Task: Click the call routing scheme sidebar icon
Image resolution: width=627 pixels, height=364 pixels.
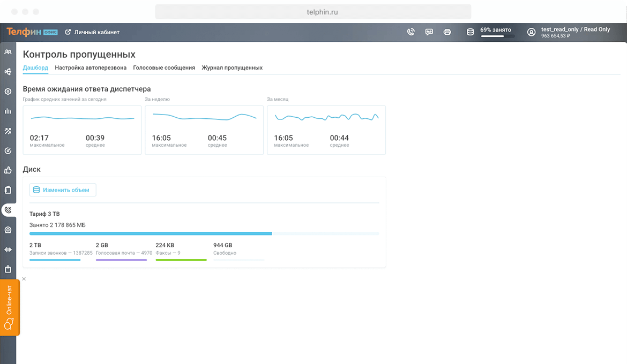Action: [8, 72]
